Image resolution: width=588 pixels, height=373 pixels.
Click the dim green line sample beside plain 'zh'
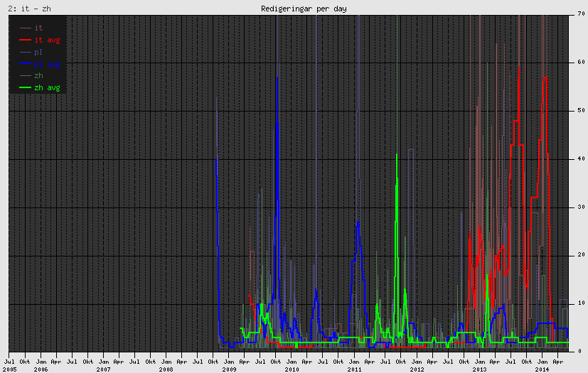pyautogui.click(x=25, y=76)
